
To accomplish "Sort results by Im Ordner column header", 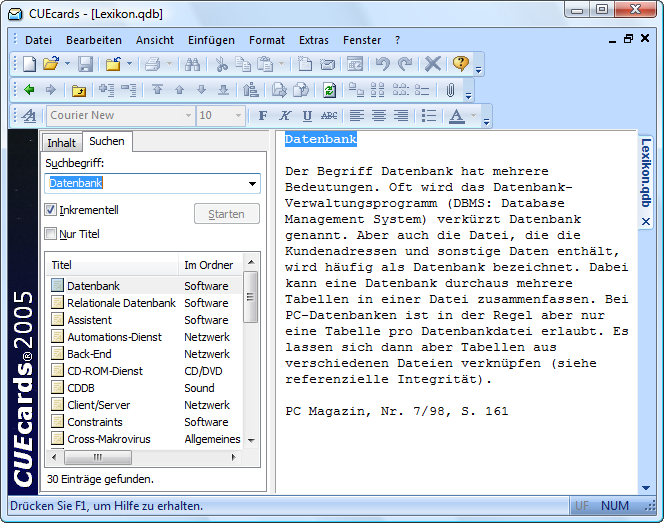I will [208, 265].
